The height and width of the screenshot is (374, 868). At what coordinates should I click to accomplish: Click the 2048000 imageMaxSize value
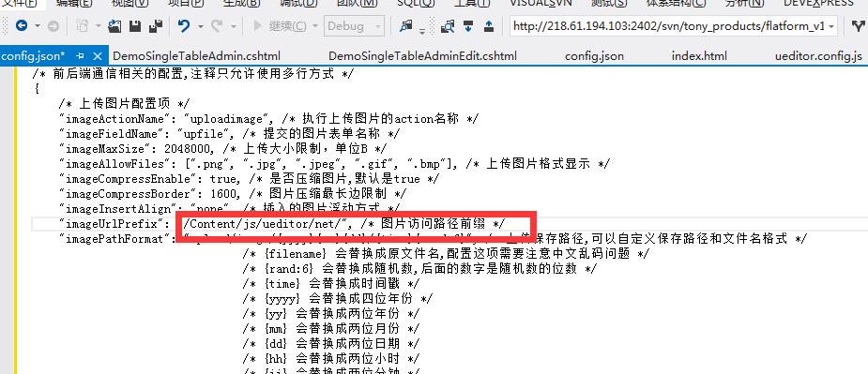(188, 148)
